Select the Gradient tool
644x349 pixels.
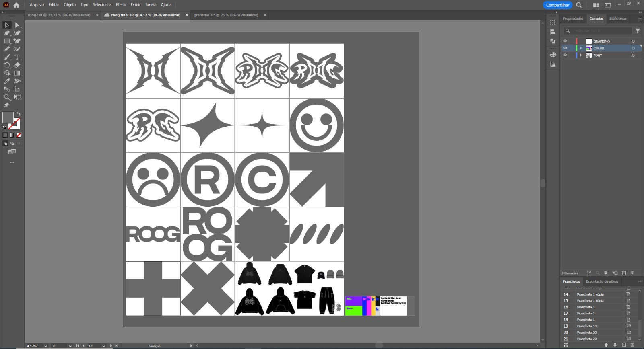[x=17, y=73]
